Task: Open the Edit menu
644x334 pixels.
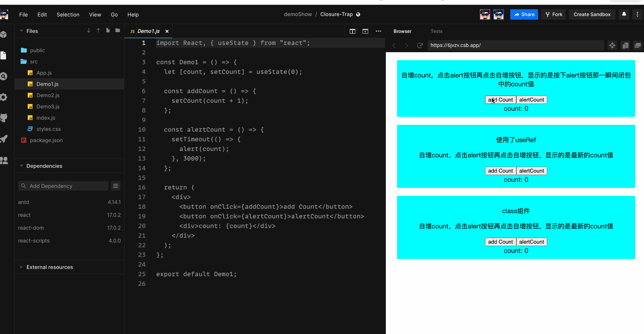Action: click(x=42, y=14)
